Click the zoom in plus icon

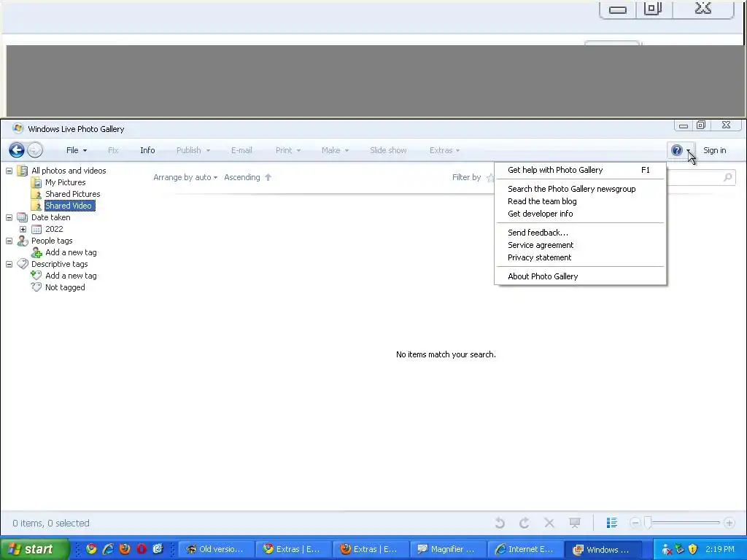pyautogui.click(x=729, y=524)
